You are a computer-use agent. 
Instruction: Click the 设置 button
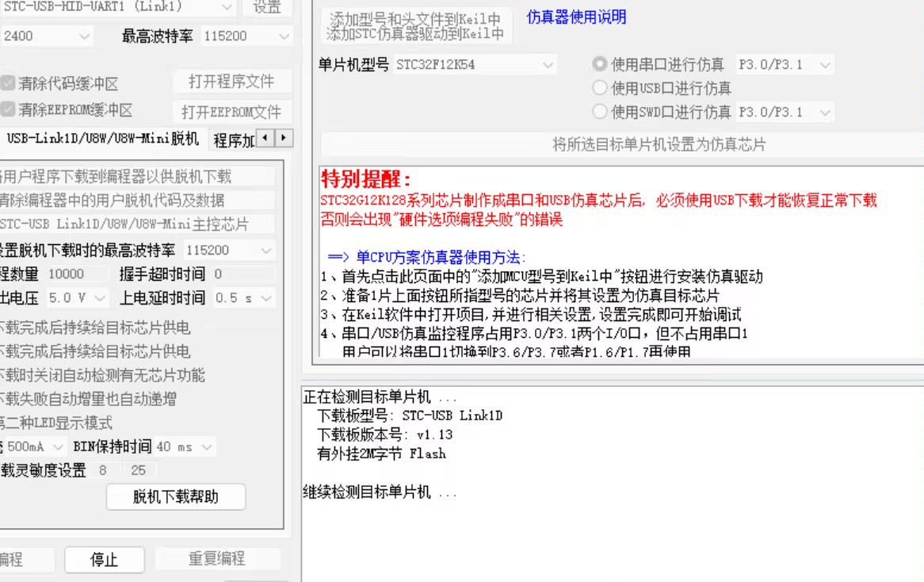pos(267,7)
